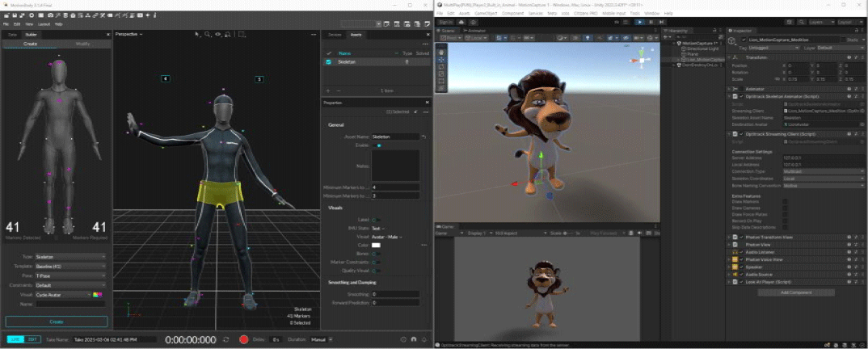Open Assets pane three-dot options menu
This screenshot has width=868, height=349.
coord(425,44)
